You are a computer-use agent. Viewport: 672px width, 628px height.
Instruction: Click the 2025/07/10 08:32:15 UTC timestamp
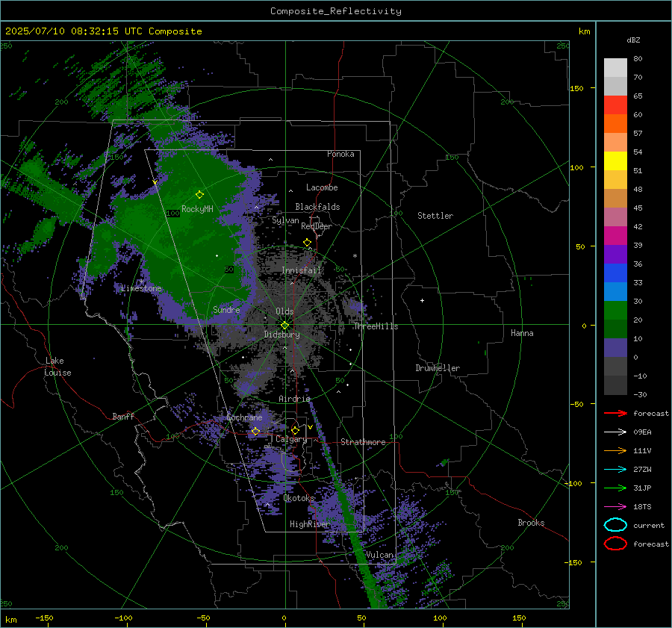[x=74, y=31]
